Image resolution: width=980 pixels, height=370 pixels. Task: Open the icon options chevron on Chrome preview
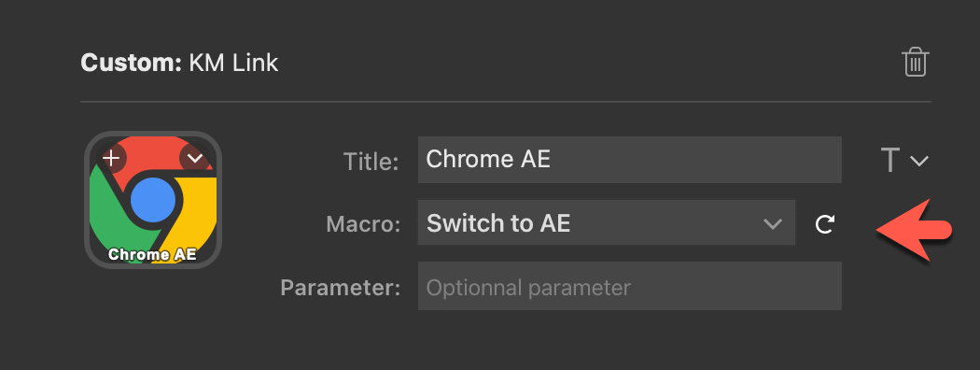(195, 158)
